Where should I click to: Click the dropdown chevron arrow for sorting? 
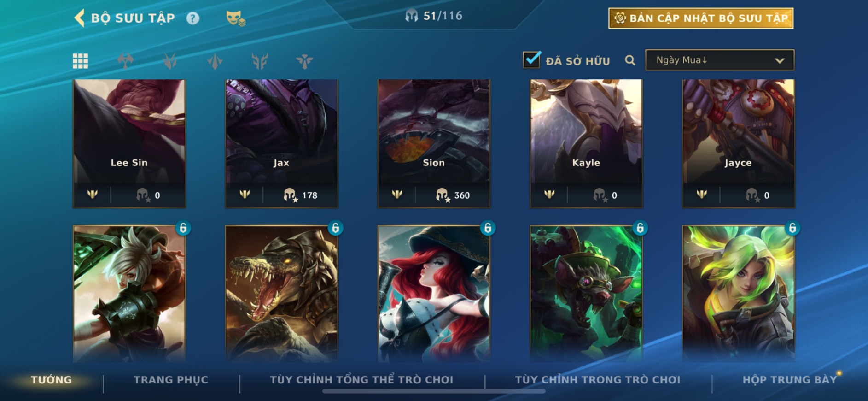point(779,60)
